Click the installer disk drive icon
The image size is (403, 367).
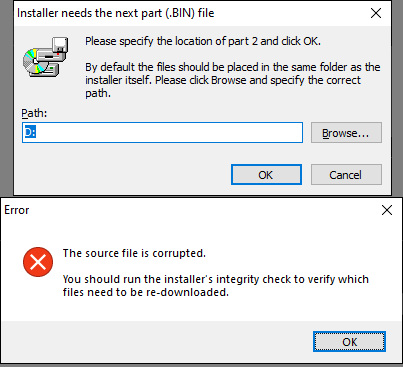click(46, 57)
